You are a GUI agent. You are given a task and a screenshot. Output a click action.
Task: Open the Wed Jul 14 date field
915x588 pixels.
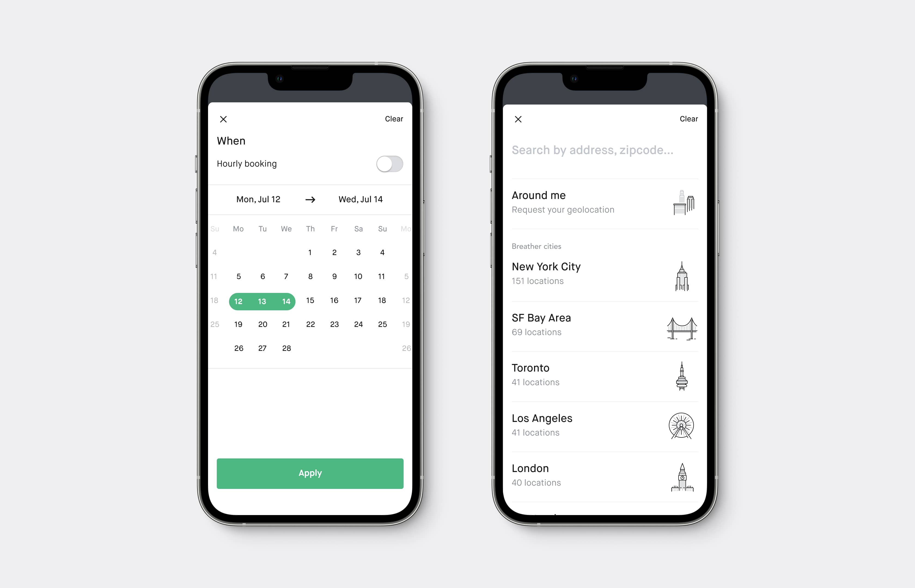pos(361,199)
